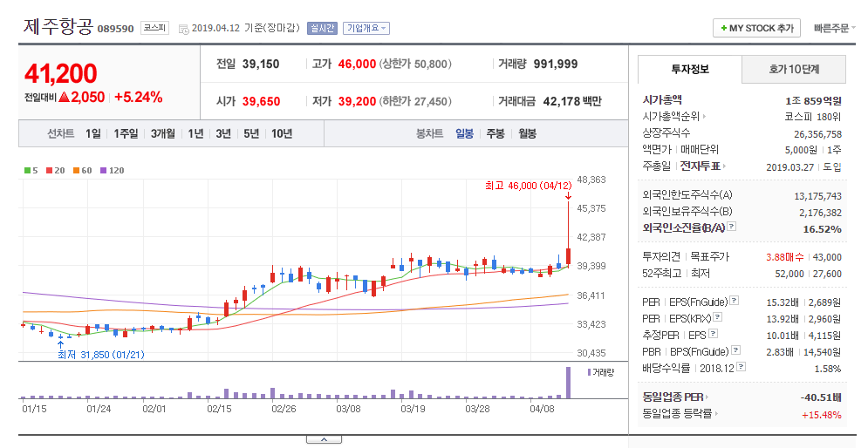Select the 3년 line chart period
Screen dimensions: 868x448
223,134
